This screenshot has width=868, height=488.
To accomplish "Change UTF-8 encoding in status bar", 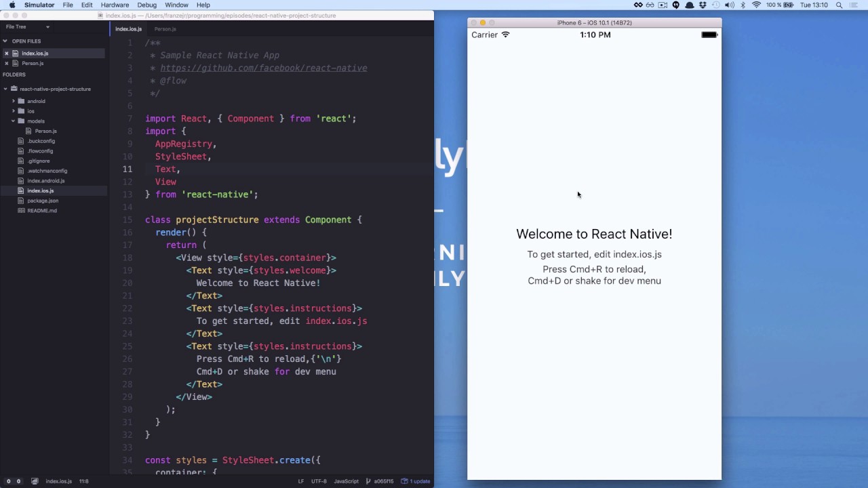I will tap(319, 481).
